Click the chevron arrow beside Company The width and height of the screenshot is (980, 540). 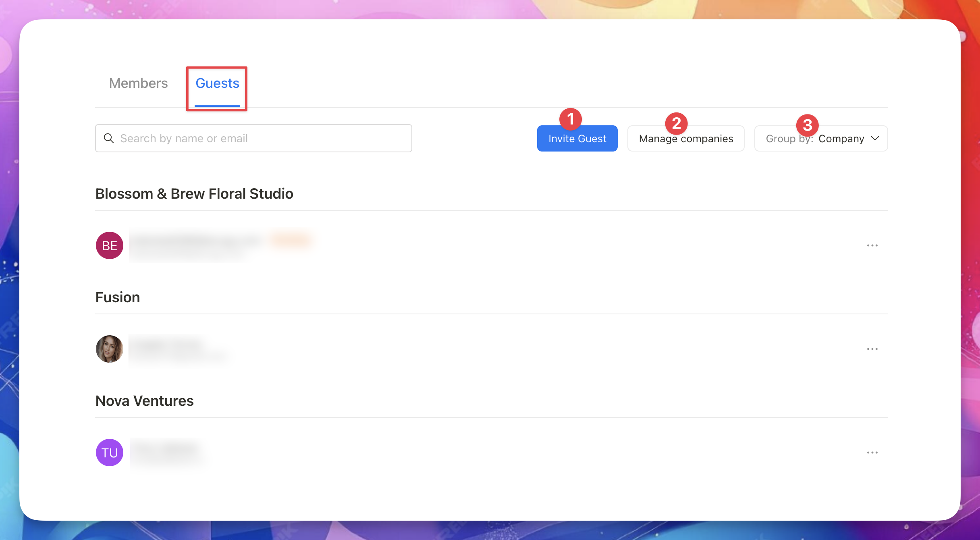point(875,139)
